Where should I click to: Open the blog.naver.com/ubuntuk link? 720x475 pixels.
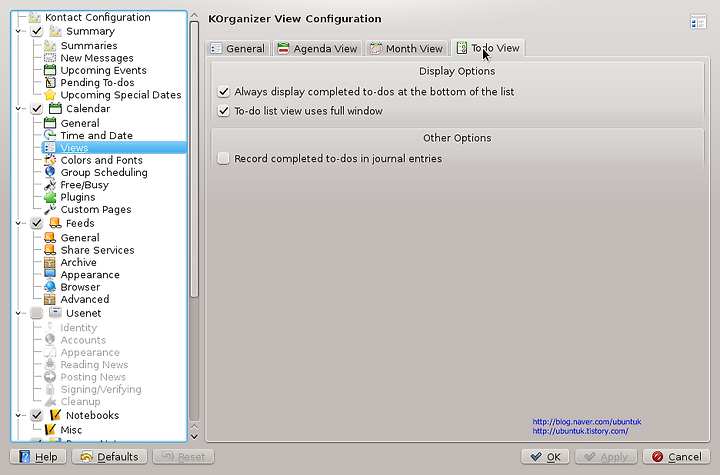[587, 422]
